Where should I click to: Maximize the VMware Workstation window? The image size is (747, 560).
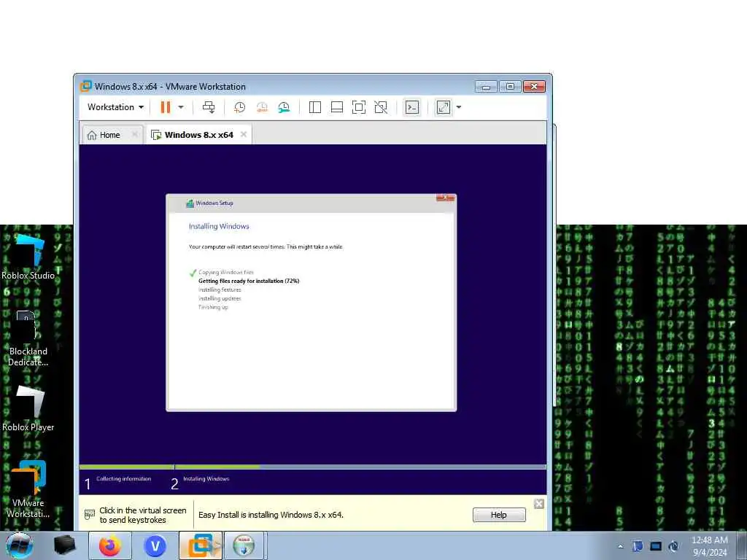click(510, 87)
